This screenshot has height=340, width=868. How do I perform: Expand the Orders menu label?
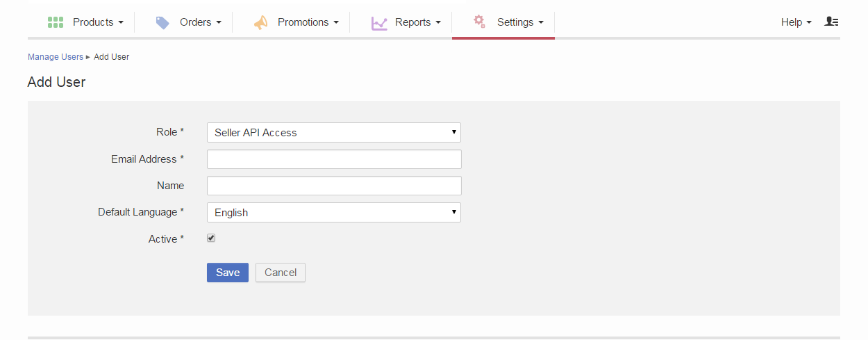click(200, 22)
